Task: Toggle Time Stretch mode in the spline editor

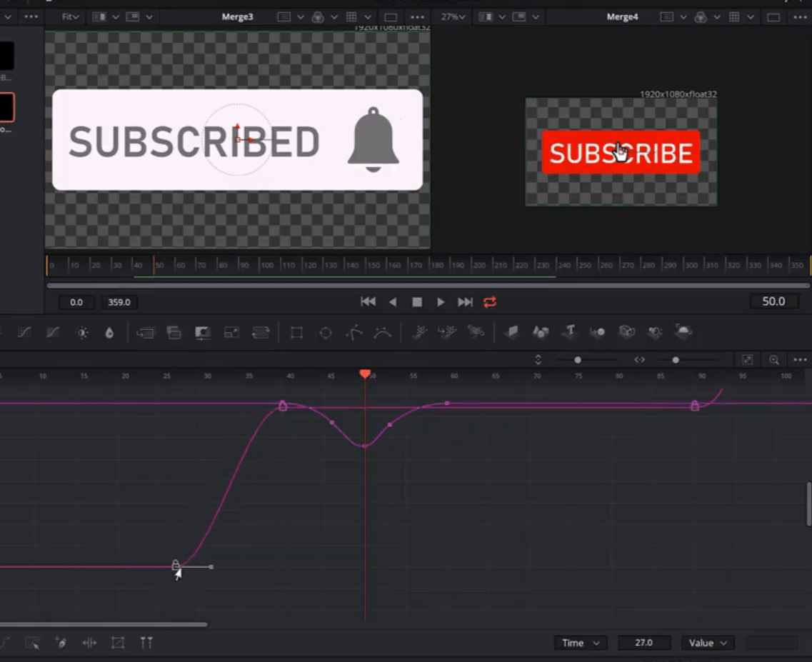Action: [x=91, y=643]
